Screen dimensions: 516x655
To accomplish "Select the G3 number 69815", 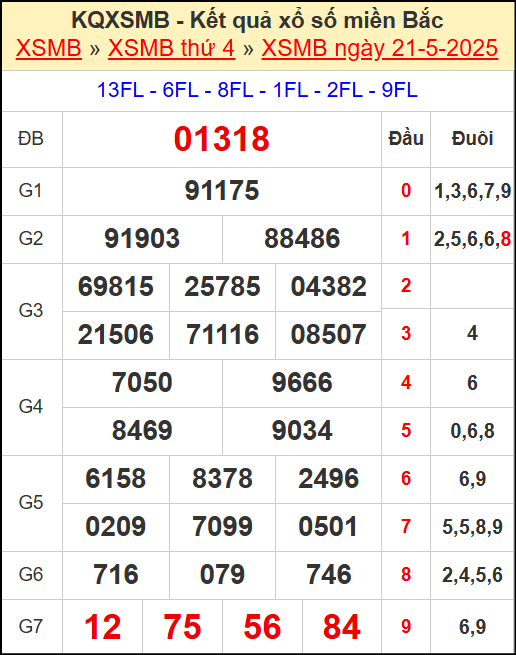I will [116, 287].
